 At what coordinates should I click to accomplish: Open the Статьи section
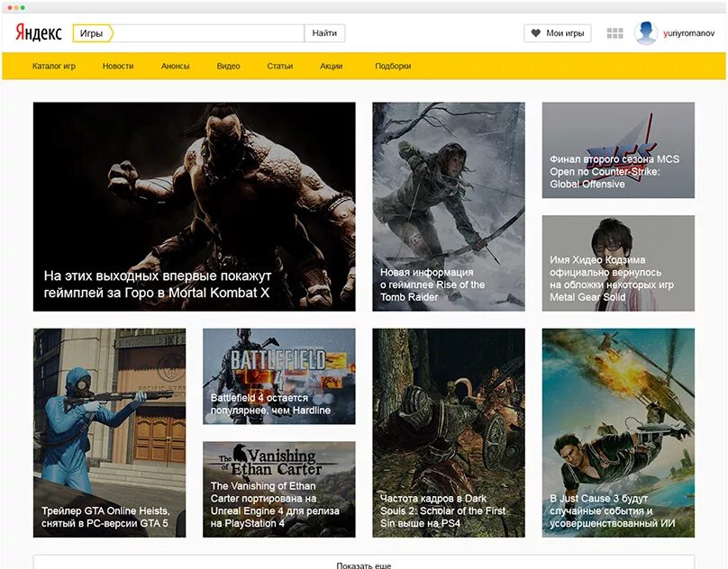(280, 66)
